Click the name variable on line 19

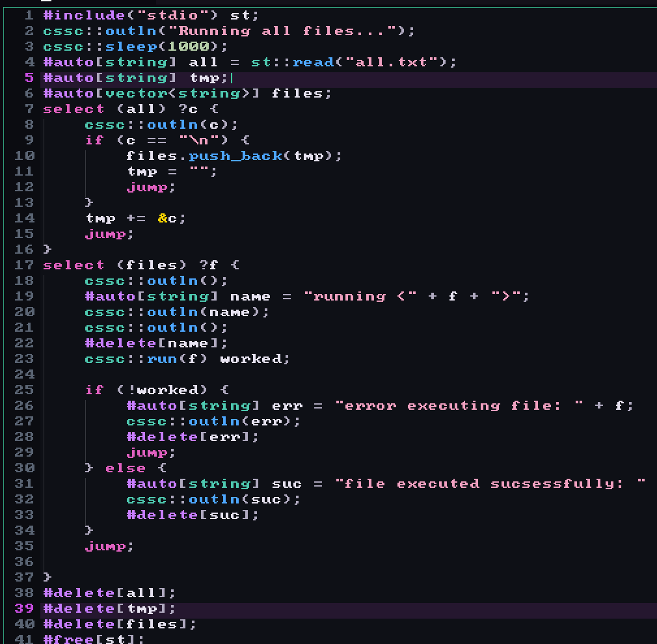pyautogui.click(x=250, y=296)
